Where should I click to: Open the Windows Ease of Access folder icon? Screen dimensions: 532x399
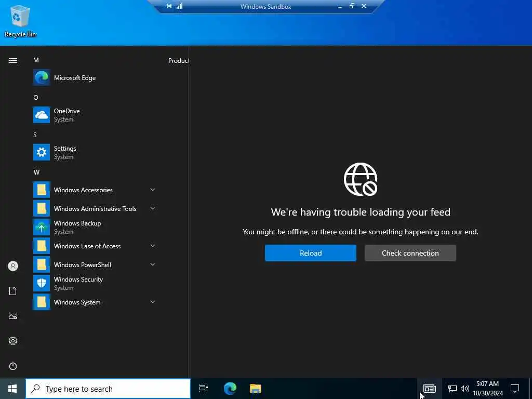click(x=42, y=246)
